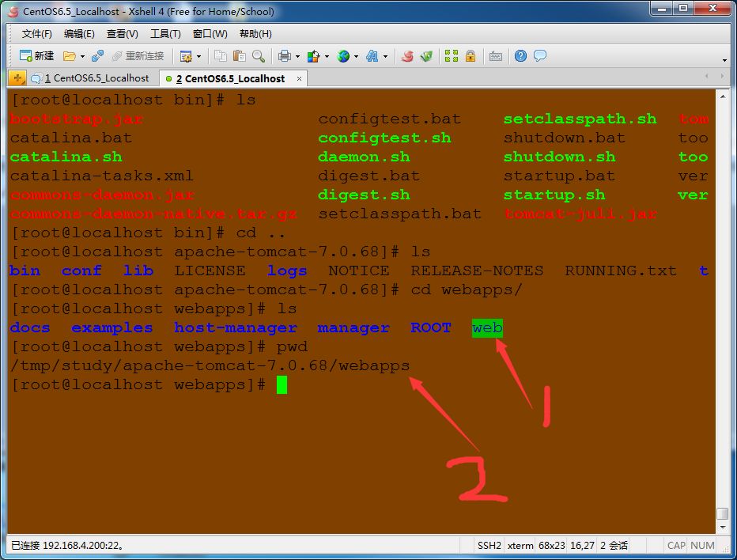This screenshot has width=737, height=560.
Task: Click 'ROOT' directory name
Action: 431,327
